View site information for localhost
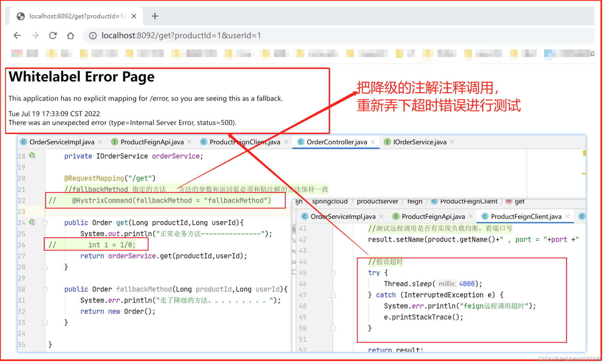This screenshot has height=364, width=607. [x=93, y=35]
